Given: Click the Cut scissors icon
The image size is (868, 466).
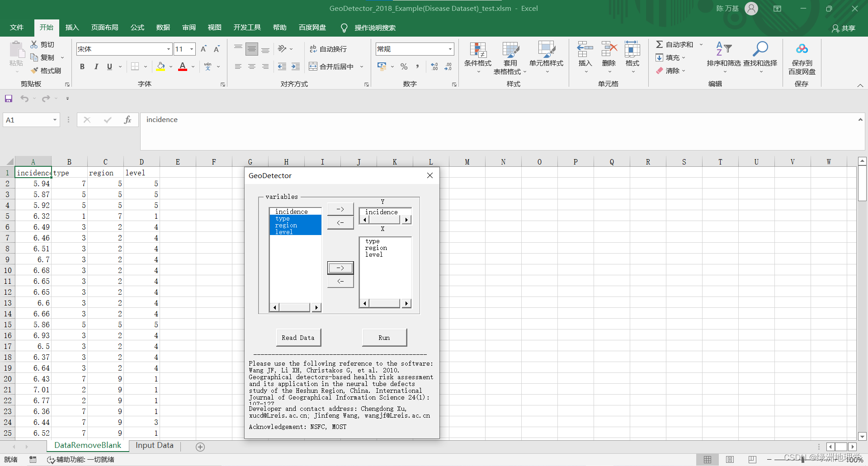Looking at the screenshot, I should coord(34,44).
